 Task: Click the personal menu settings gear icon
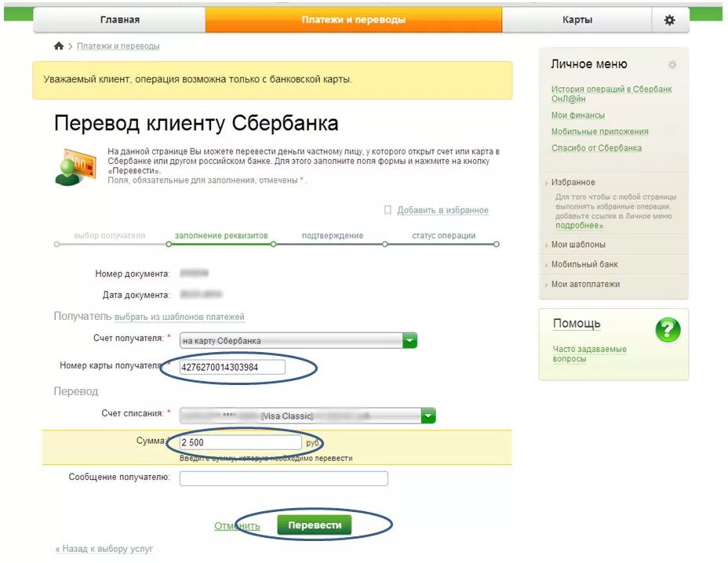(672, 64)
